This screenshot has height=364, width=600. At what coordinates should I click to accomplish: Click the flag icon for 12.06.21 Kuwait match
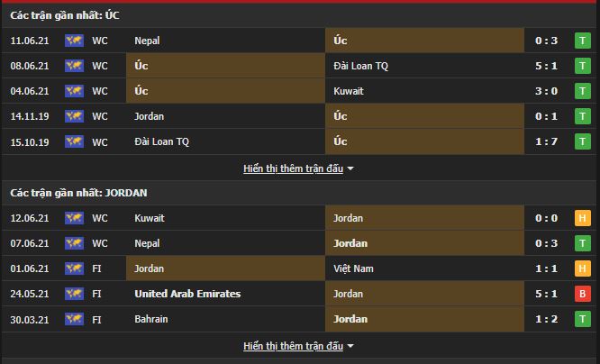click(x=74, y=218)
